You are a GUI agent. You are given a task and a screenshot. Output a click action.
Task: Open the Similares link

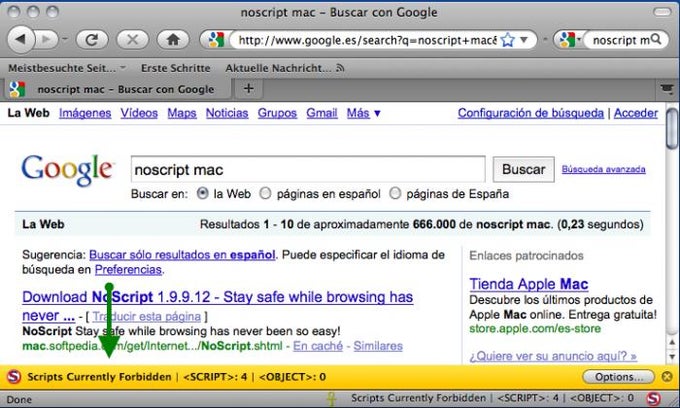coord(378,346)
